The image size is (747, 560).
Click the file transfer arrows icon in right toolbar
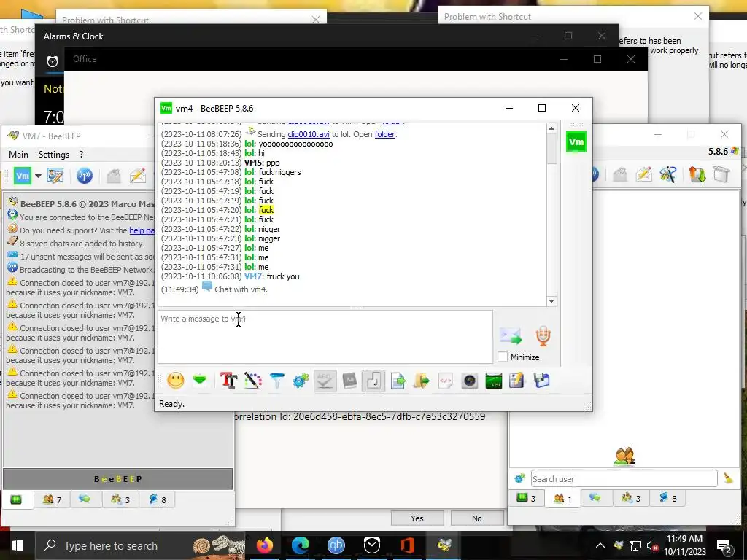coord(697,174)
